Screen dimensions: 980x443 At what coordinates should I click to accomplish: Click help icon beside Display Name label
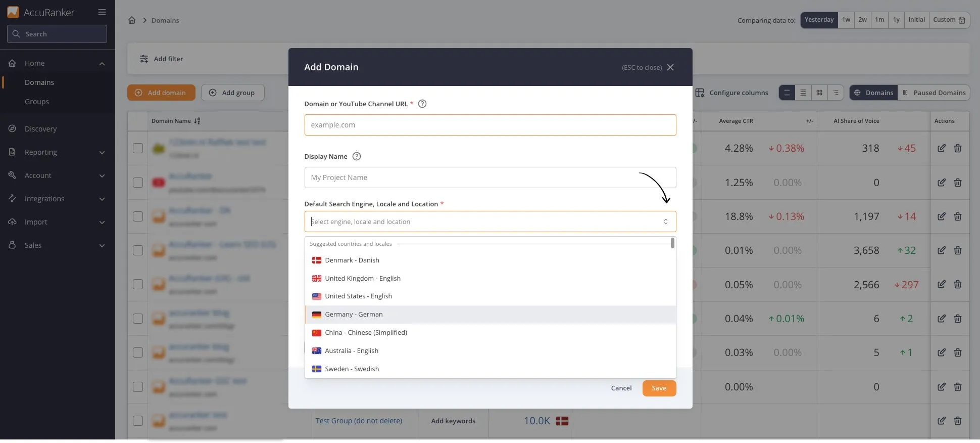357,156
